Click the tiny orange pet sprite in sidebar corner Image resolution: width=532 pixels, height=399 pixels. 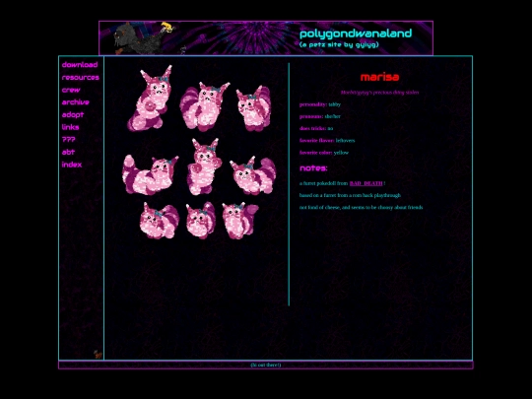click(x=98, y=355)
